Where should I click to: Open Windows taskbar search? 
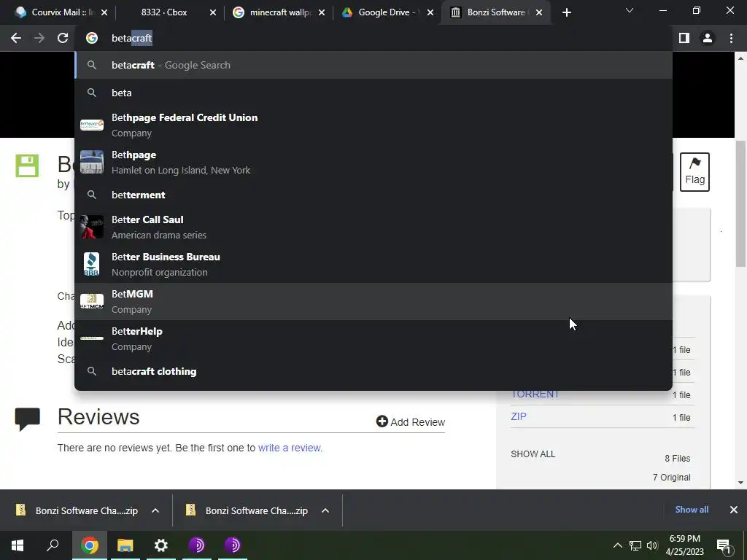click(x=53, y=545)
